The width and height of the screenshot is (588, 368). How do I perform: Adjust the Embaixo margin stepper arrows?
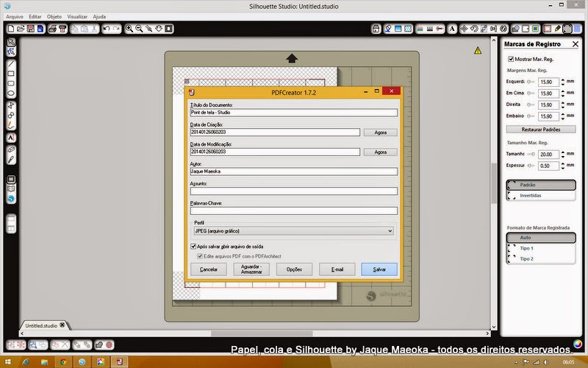coord(562,116)
